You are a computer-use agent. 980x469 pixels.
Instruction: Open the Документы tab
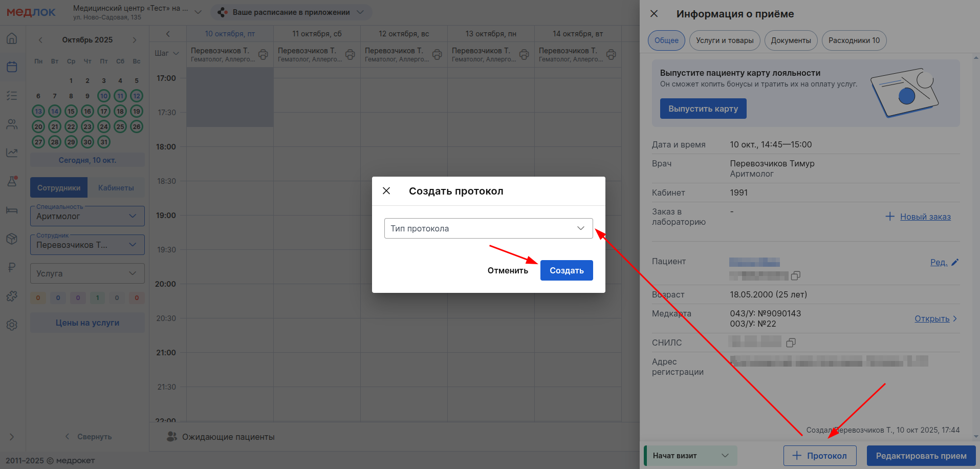pyautogui.click(x=791, y=40)
